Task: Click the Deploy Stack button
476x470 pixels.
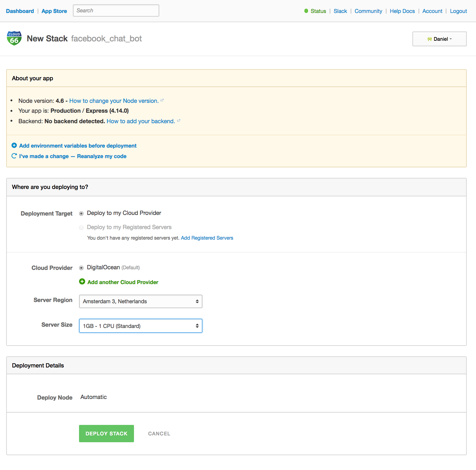Action: point(106,434)
